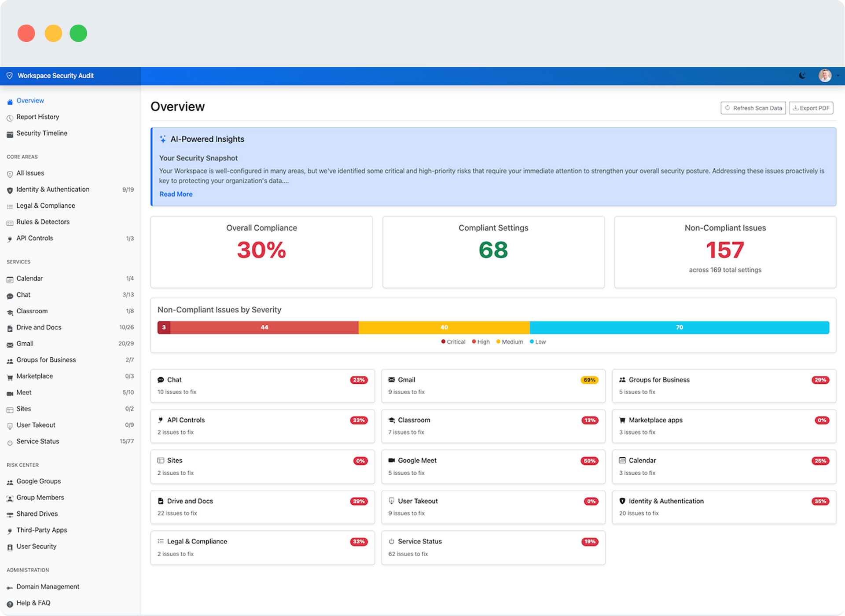845x616 pixels.
Task: Select Shared Drives in Risk Center
Action: point(37,513)
